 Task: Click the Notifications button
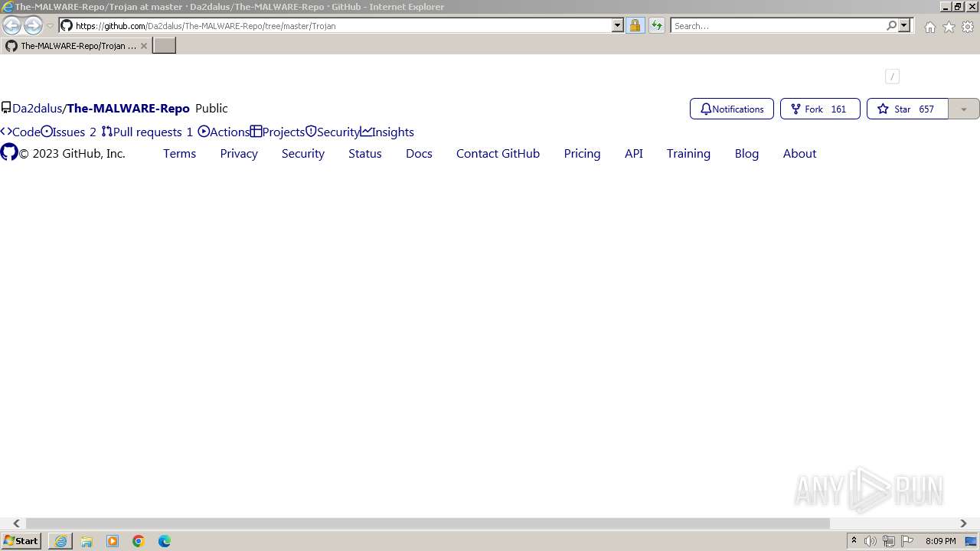click(732, 109)
